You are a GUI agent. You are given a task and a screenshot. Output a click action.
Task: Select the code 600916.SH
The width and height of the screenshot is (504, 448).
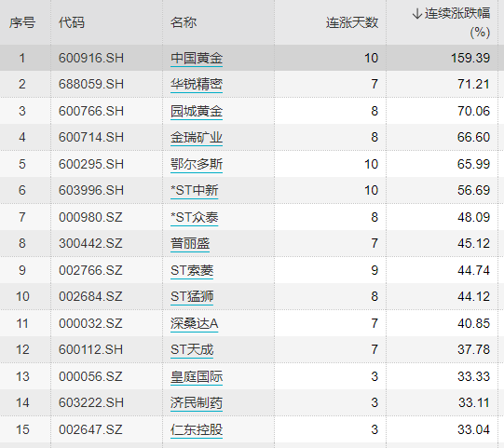91,58
